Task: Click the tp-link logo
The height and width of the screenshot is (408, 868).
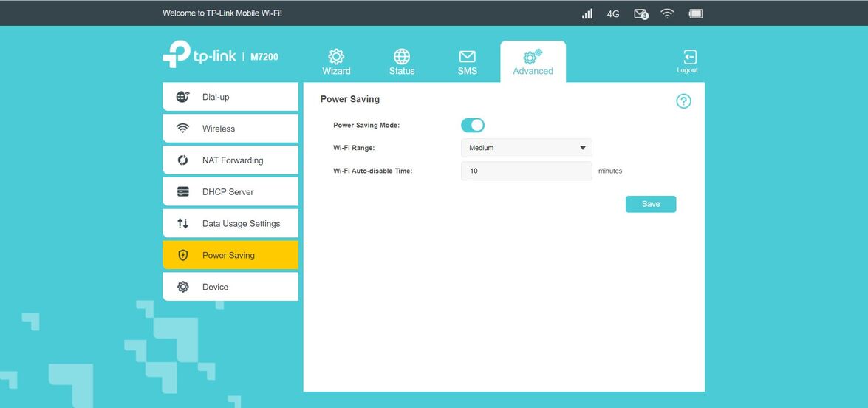Action: 199,55
